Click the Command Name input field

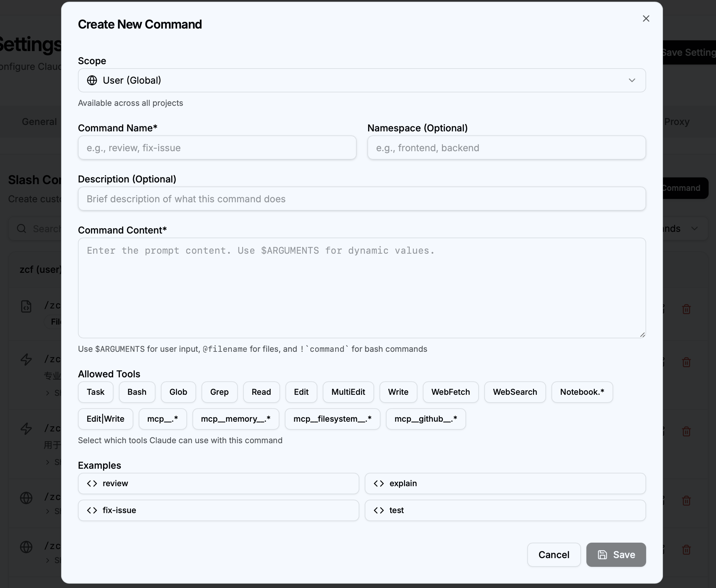pos(217,148)
